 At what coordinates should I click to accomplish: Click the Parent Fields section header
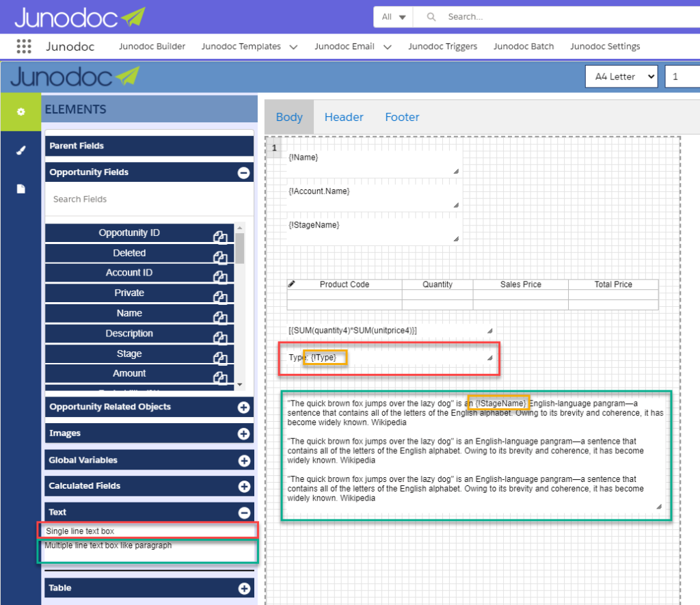tap(149, 146)
